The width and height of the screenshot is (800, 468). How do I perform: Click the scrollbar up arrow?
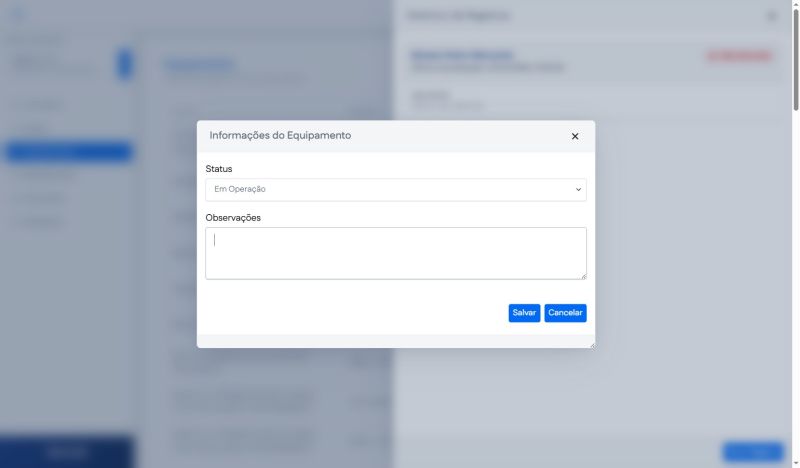click(x=795, y=5)
